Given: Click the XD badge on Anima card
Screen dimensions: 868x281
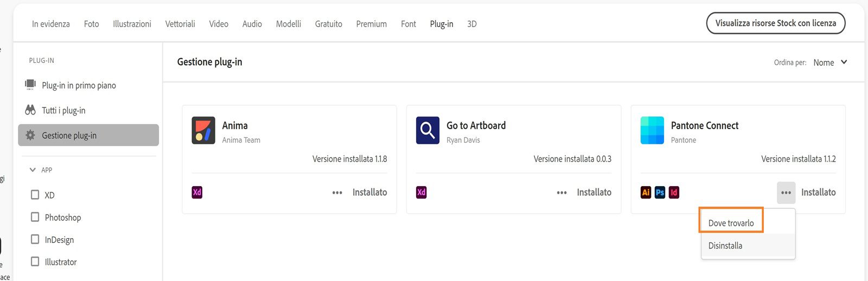Looking at the screenshot, I should (x=197, y=192).
